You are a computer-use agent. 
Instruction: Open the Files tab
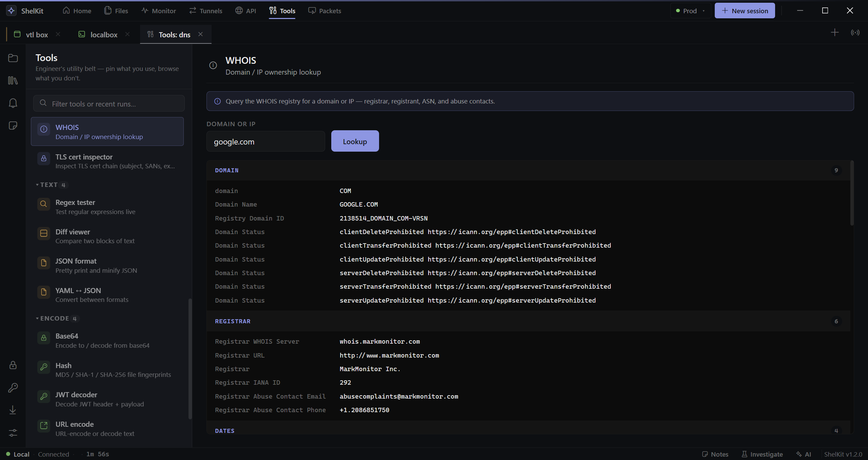click(116, 11)
